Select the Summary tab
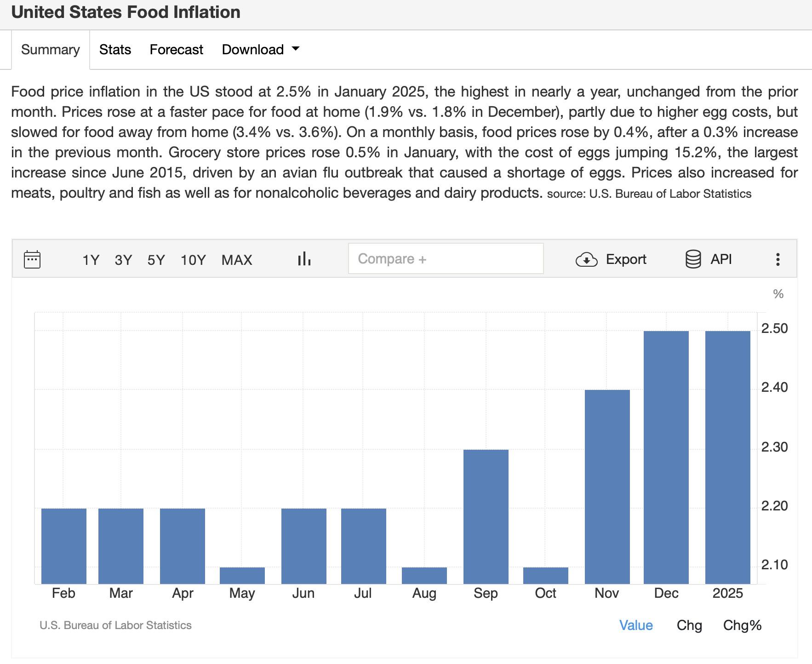Image resolution: width=812 pixels, height=664 pixels. point(51,49)
